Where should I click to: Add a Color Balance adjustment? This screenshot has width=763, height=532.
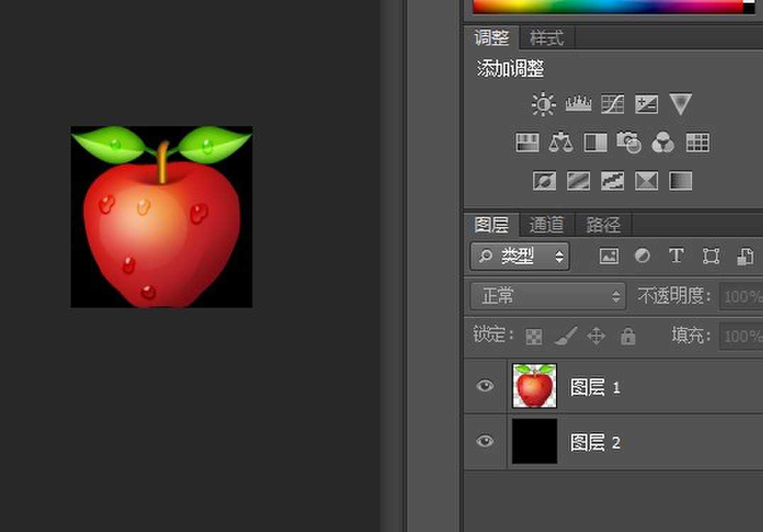coord(561,143)
